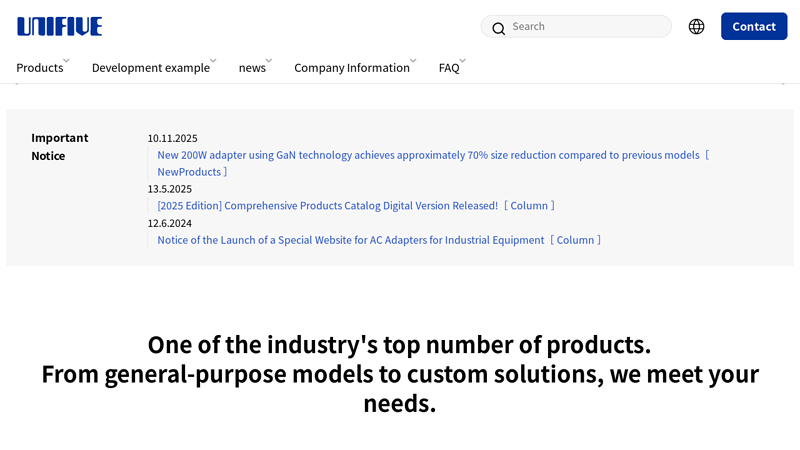Open the Products menu item
The width and height of the screenshot is (800, 450).
pos(40,68)
